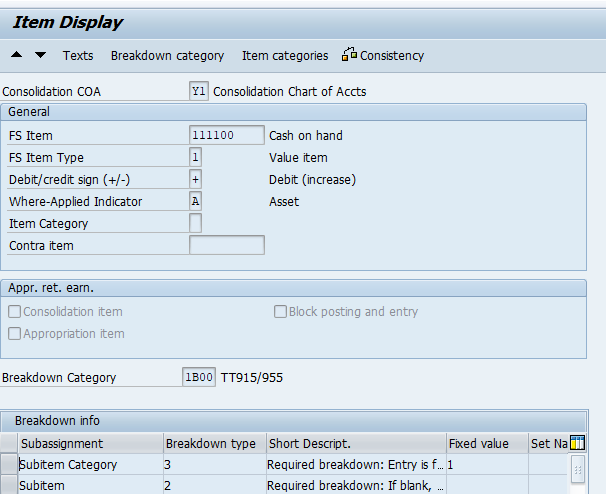Image resolution: width=606 pixels, height=494 pixels.
Task: Open Breakdown category from the toolbar
Action: click(x=167, y=55)
